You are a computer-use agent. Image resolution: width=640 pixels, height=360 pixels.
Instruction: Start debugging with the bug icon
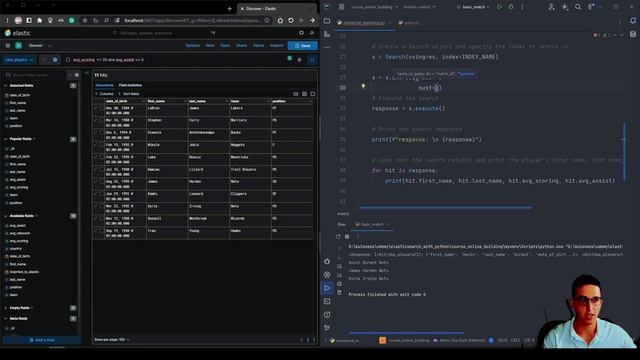511,7
